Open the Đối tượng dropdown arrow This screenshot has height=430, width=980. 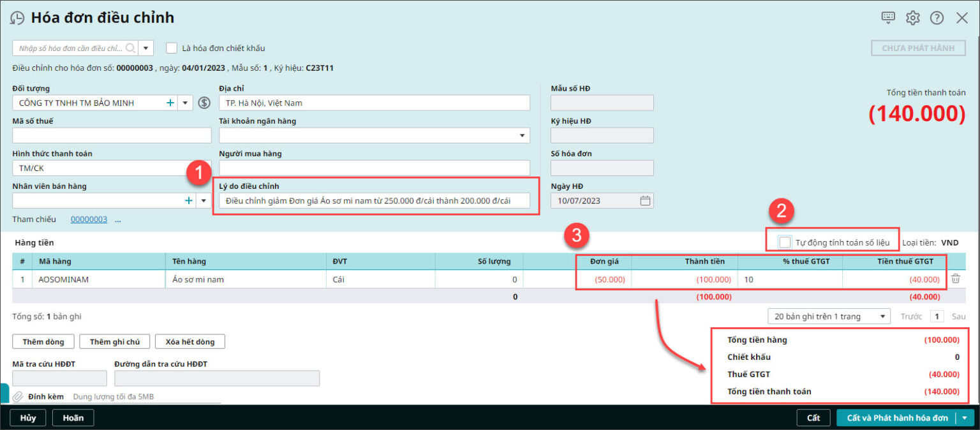[x=185, y=103]
